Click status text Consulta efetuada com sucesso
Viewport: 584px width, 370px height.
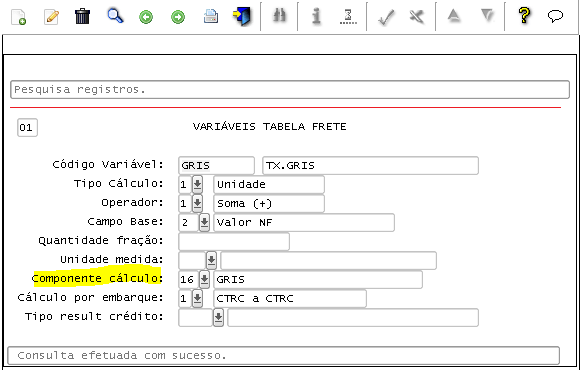click(x=122, y=355)
